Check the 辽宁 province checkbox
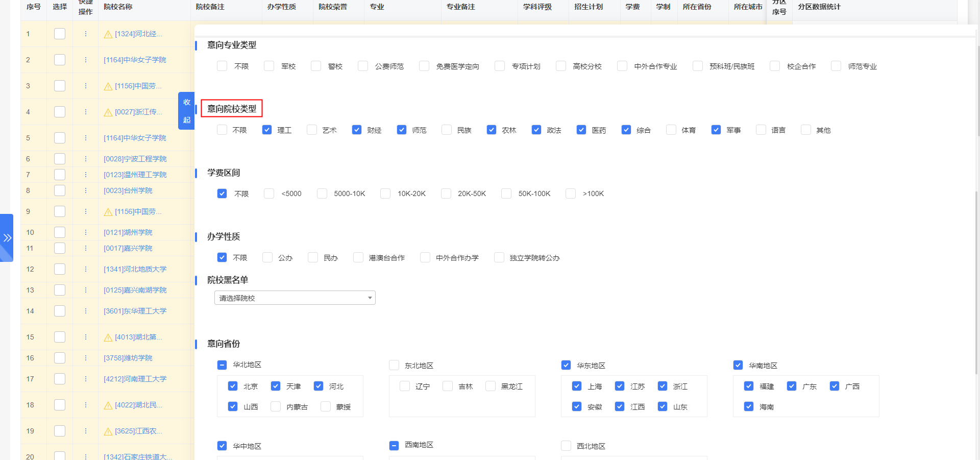Screen dimensions: 980x460 tap(404, 386)
